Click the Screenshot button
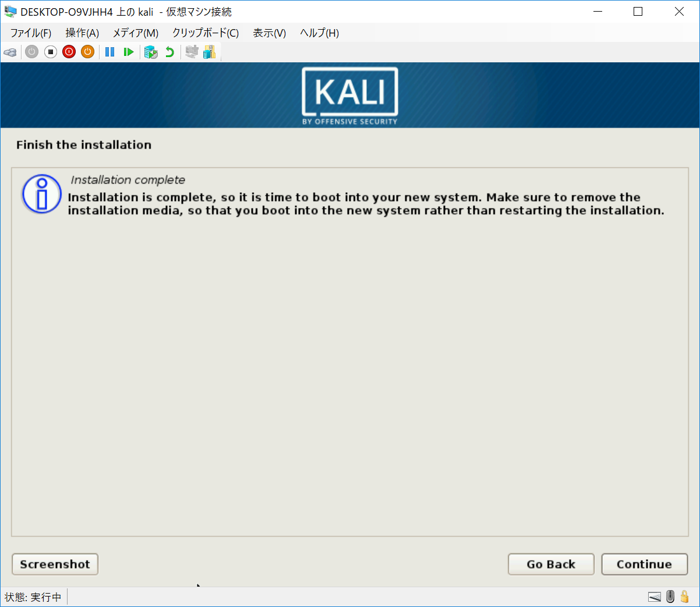Image resolution: width=700 pixels, height=607 pixels. point(55,564)
